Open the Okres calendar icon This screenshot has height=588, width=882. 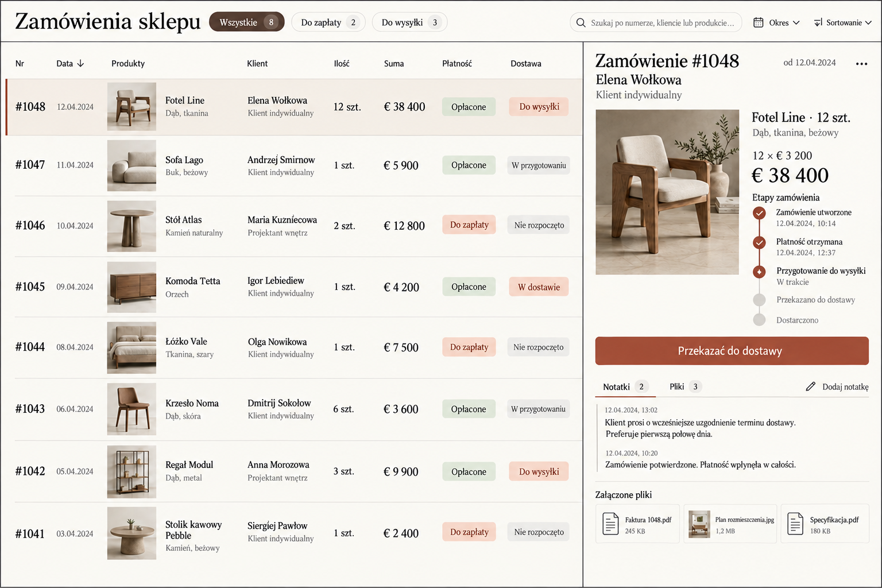(758, 22)
